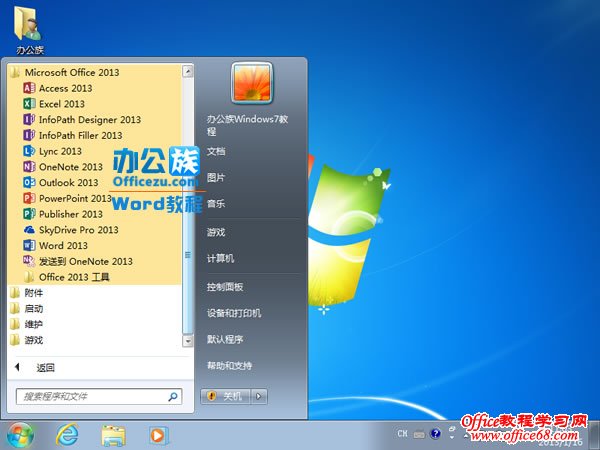Open 发送到 OneNote 2013 icon
The image size is (600, 450).
[x=29, y=261]
